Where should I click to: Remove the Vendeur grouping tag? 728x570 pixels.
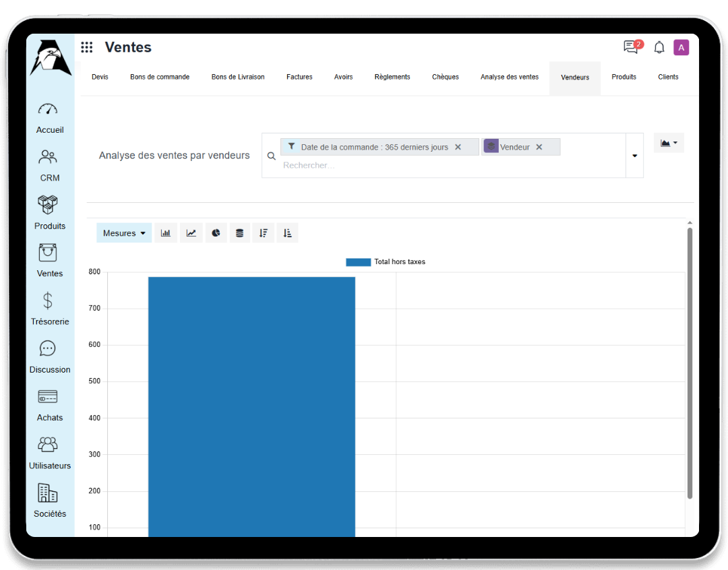pyautogui.click(x=539, y=147)
